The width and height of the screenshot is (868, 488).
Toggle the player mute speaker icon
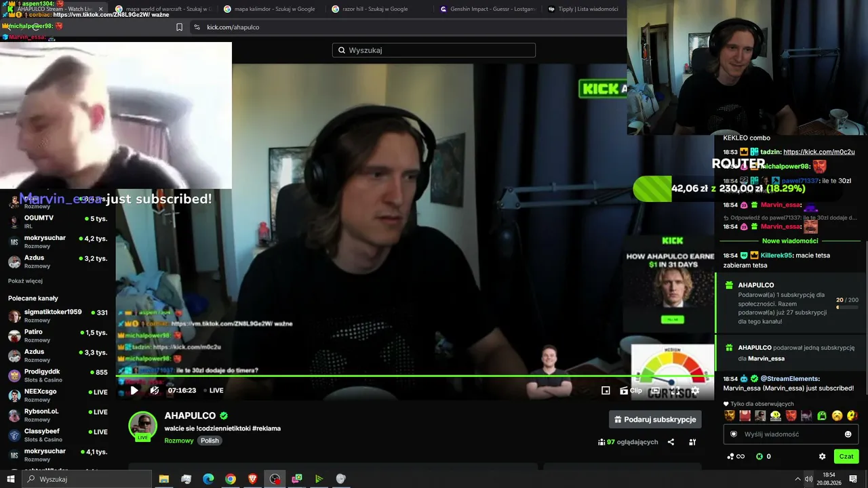tap(155, 390)
